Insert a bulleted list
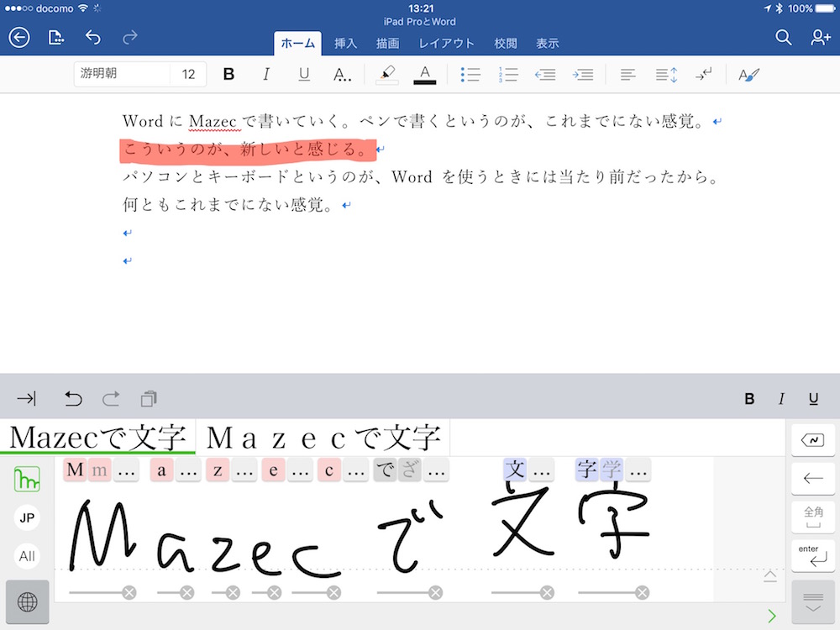 (x=470, y=75)
